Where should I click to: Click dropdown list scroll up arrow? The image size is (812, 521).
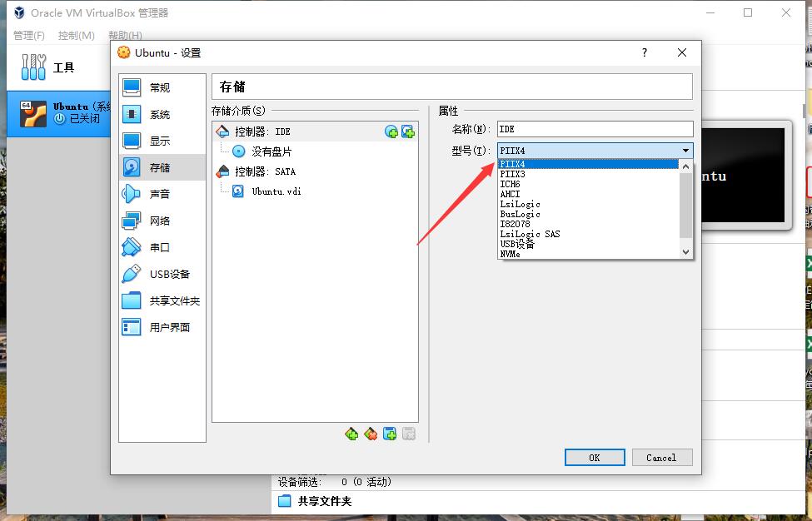685,166
